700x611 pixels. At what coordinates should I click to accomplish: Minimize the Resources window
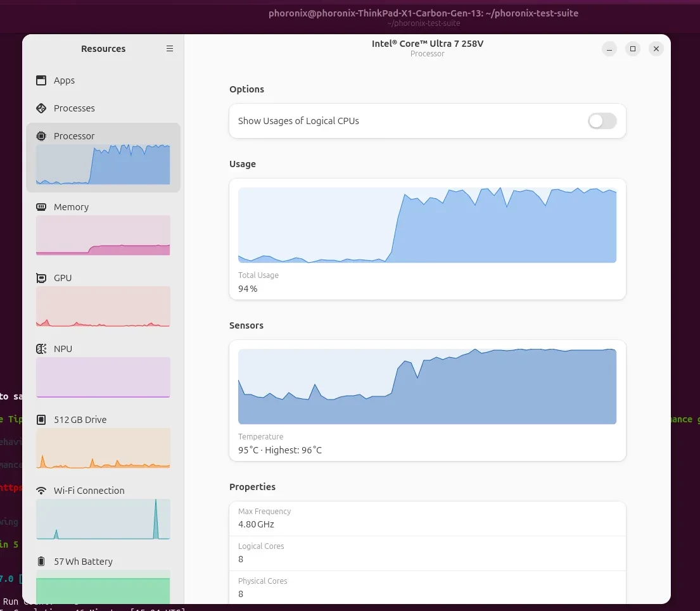(609, 49)
